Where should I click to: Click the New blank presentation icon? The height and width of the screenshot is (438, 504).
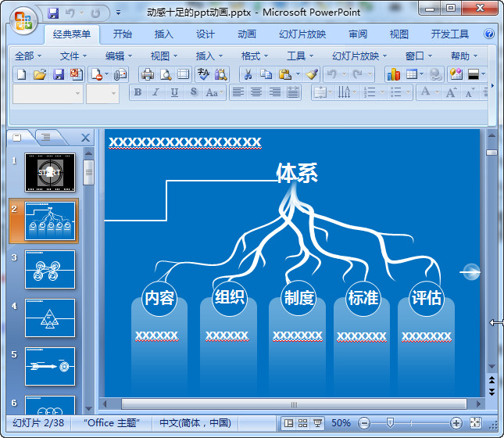(x=22, y=74)
